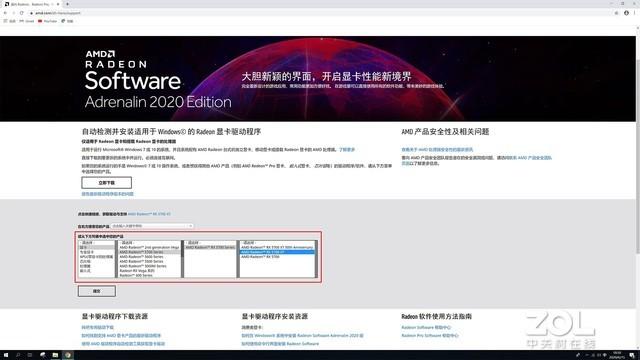Open File Explorer from the taskbar
The width and height of the screenshot is (640, 360).
click(55, 355)
